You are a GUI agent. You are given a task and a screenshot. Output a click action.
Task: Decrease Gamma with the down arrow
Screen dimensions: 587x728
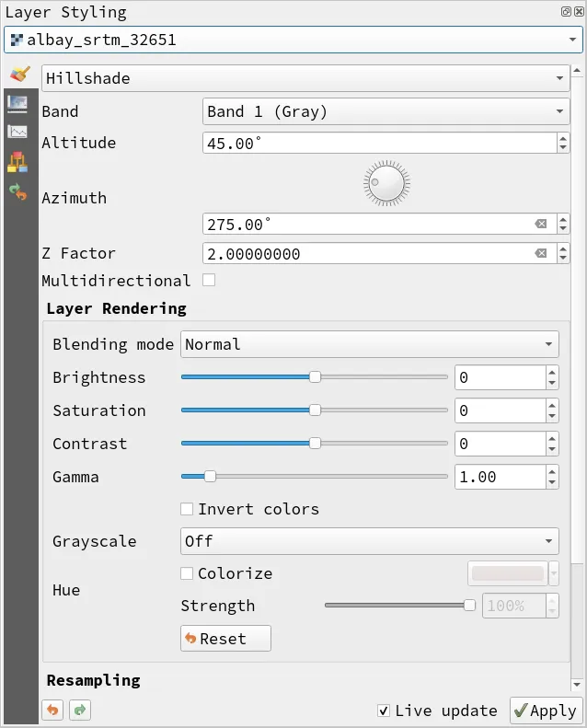point(552,482)
